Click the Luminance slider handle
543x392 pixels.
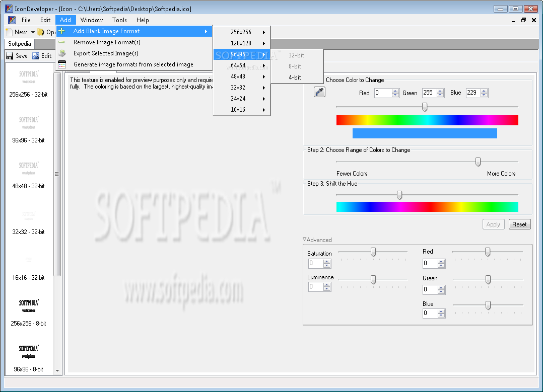coord(373,279)
